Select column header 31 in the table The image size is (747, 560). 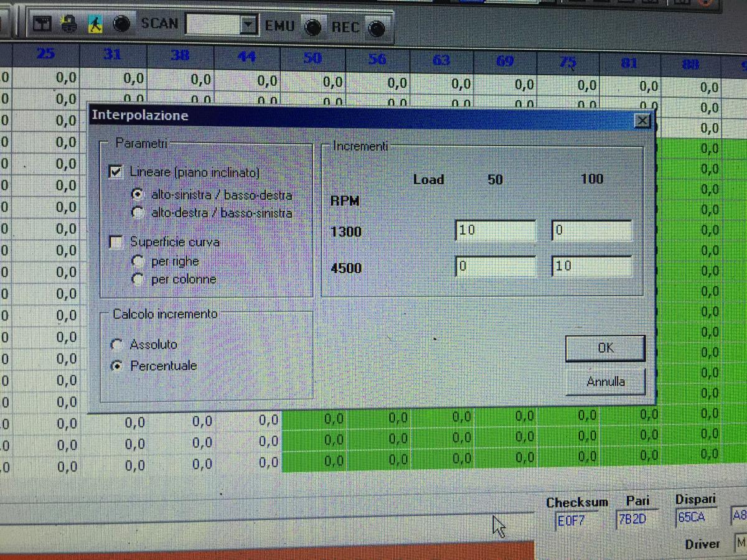(x=112, y=55)
